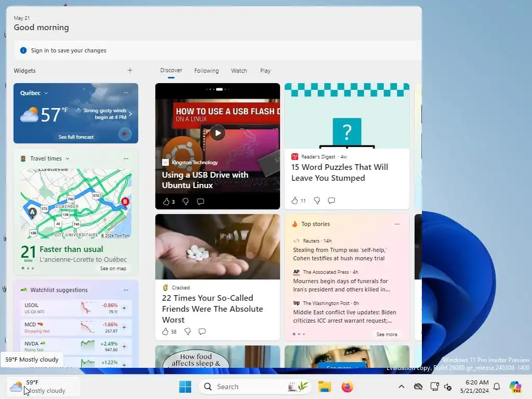Image resolution: width=532 pixels, height=399 pixels.
Task: Dislike the Cracked 22 Times article
Action: point(187,331)
